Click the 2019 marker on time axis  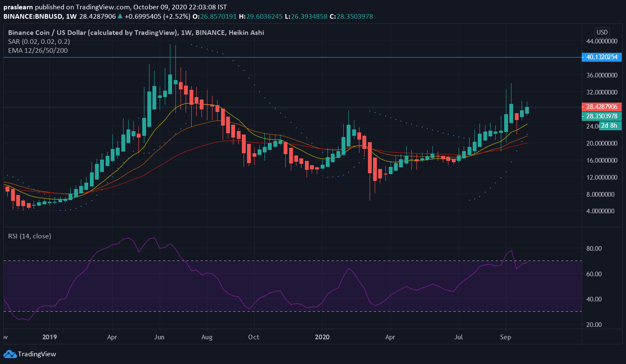pyautogui.click(x=49, y=337)
